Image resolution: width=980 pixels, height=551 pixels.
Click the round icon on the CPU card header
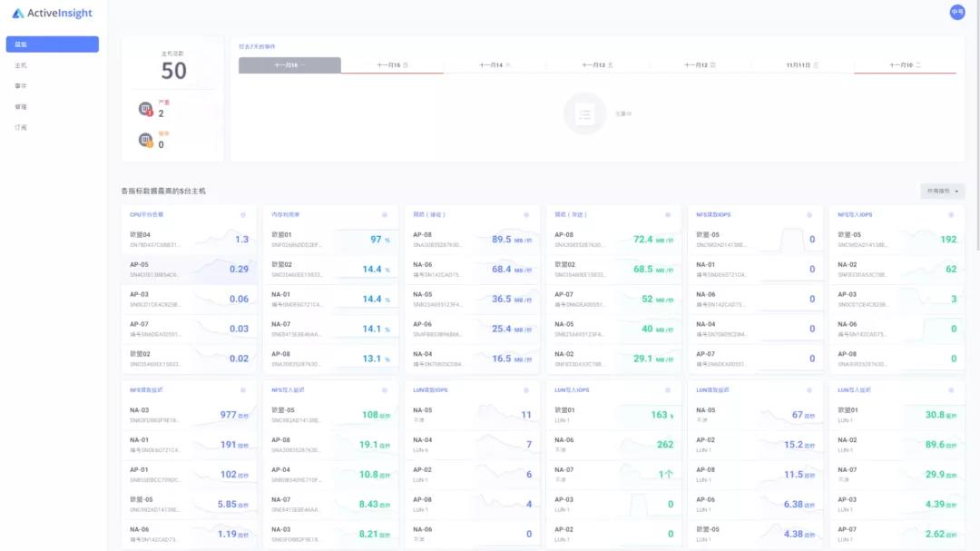pyautogui.click(x=243, y=215)
